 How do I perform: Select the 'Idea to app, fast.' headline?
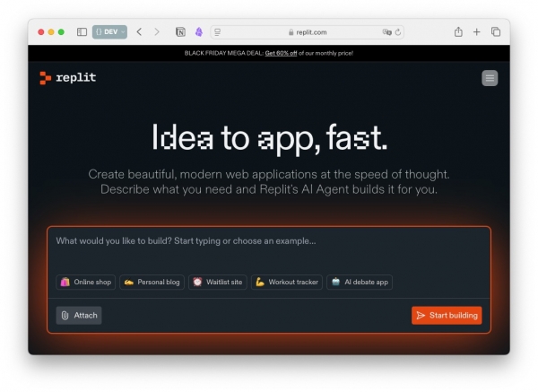pos(270,138)
